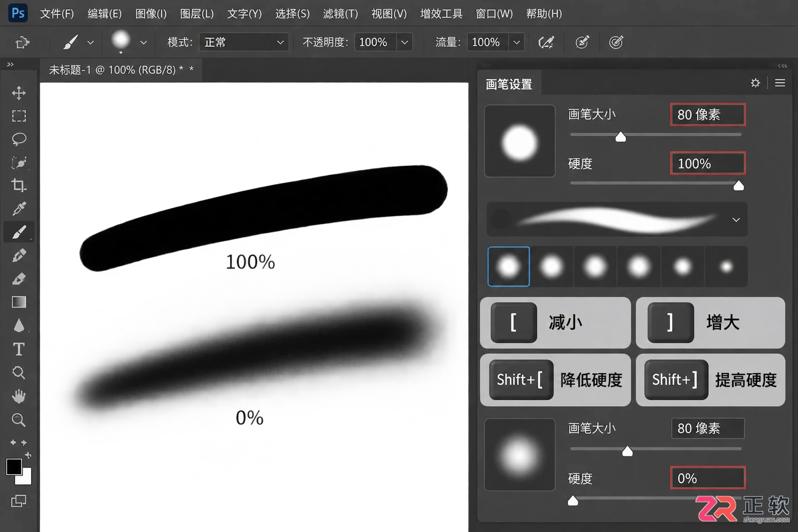This screenshot has width=798, height=532.
Task: Select the Lasso tool
Action: click(x=19, y=139)
